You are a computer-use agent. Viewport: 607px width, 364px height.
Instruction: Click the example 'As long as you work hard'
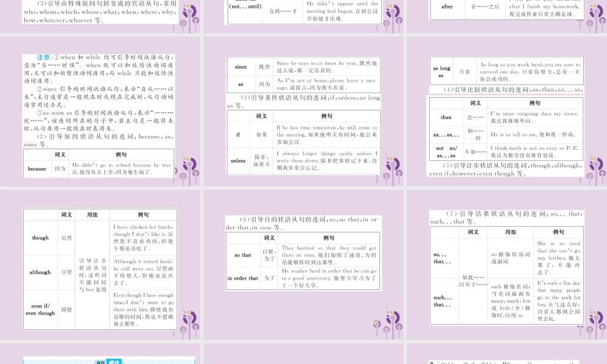point(530,72)
